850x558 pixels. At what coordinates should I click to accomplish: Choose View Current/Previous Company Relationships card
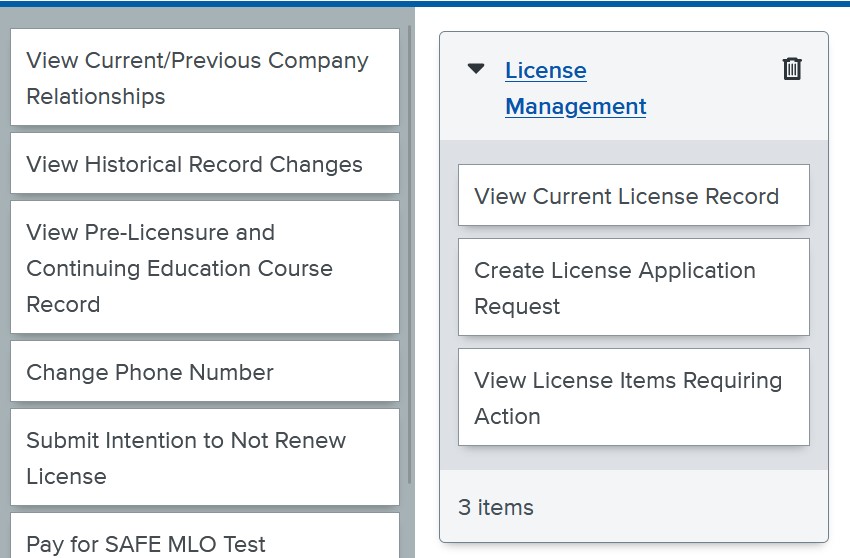(x=205, y=77)
